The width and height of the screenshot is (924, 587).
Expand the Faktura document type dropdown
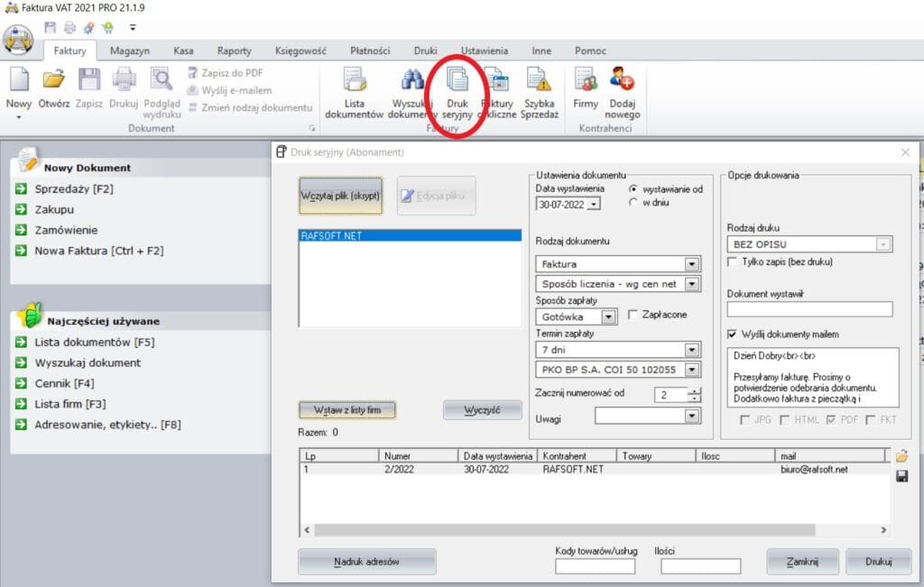(692, 265)
